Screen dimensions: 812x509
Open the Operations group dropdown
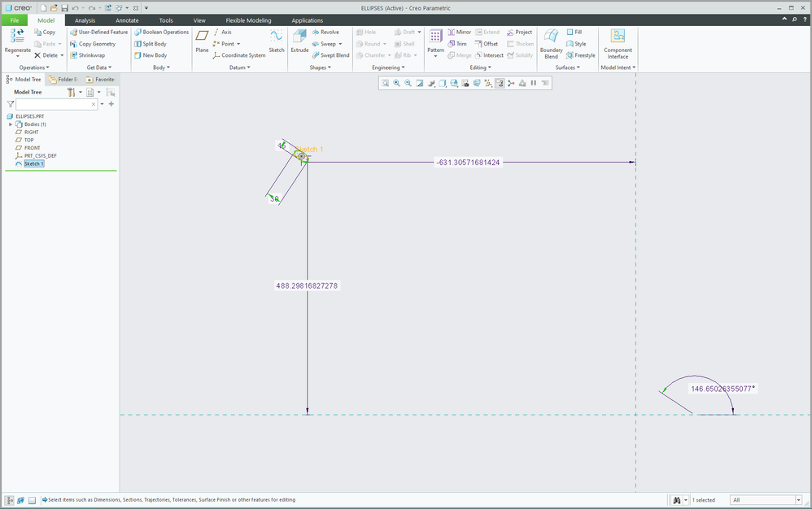point(34,67)
